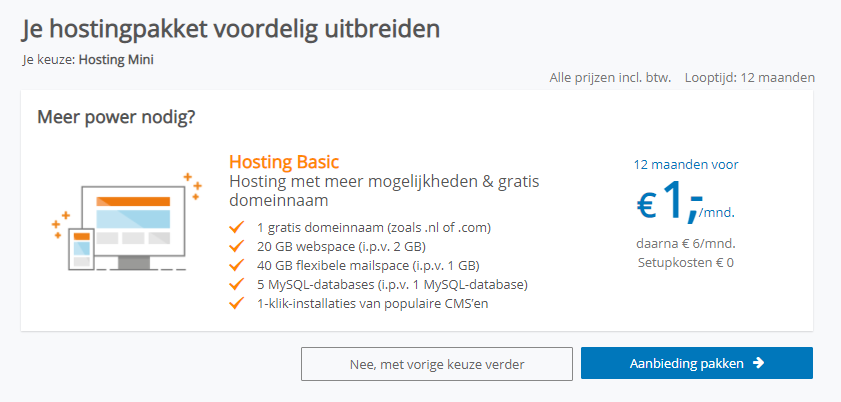Click checkmark beside 5 MySQL-databases
Screen dimensions: 841x402
click(237, 284)
